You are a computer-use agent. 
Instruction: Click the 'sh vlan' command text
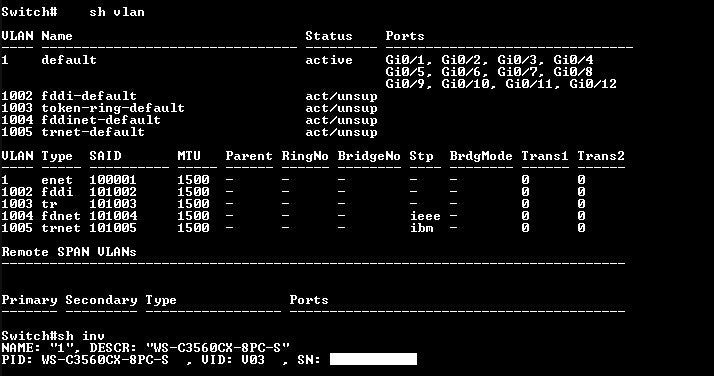coord(117,12)
